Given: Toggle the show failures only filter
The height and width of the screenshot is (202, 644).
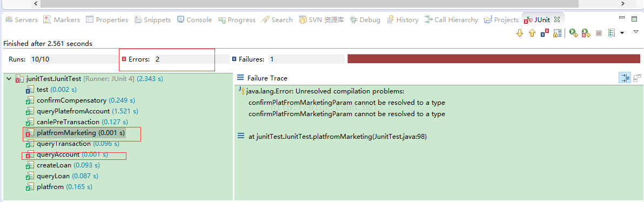Looking at the screenshot, I should click(545, 33).
